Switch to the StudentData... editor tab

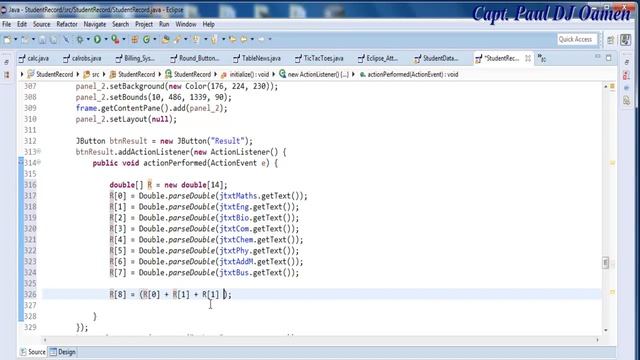pos(437,58)
